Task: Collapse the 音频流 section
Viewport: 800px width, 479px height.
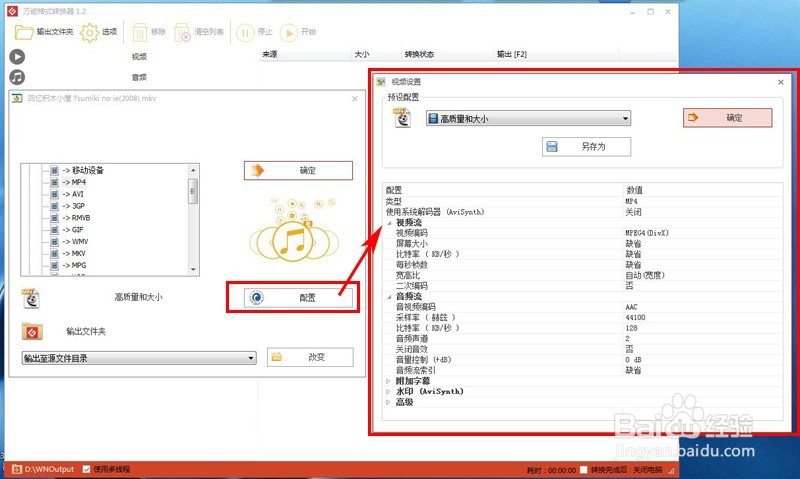Action: 389,296
